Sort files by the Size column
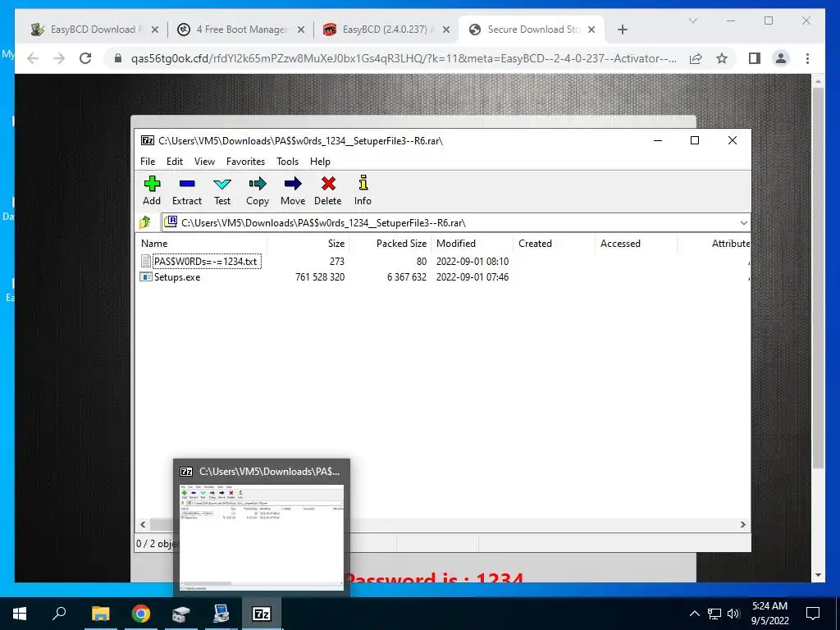Image resolution: width=840 pixels, height=630 pixels. click(308, 243)
